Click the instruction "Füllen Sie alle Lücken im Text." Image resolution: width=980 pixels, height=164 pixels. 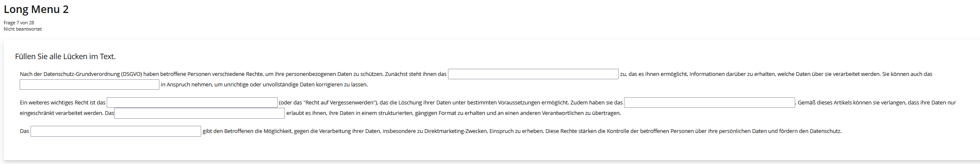(x=65, y=57)
